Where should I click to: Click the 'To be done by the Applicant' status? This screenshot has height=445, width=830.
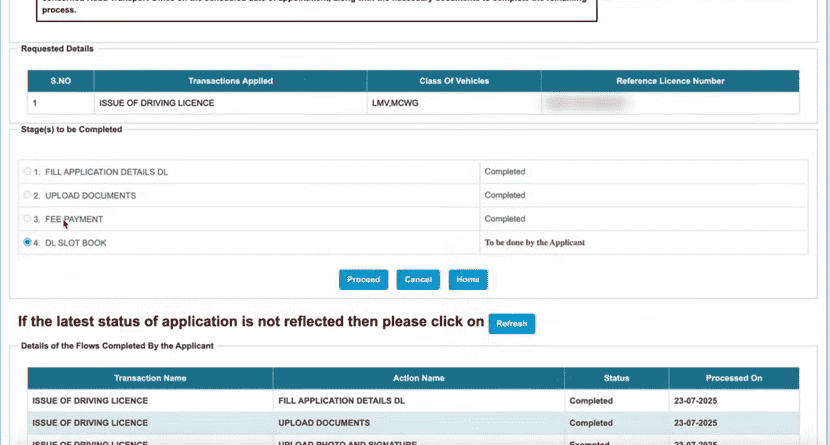click(x=534, y=242)
